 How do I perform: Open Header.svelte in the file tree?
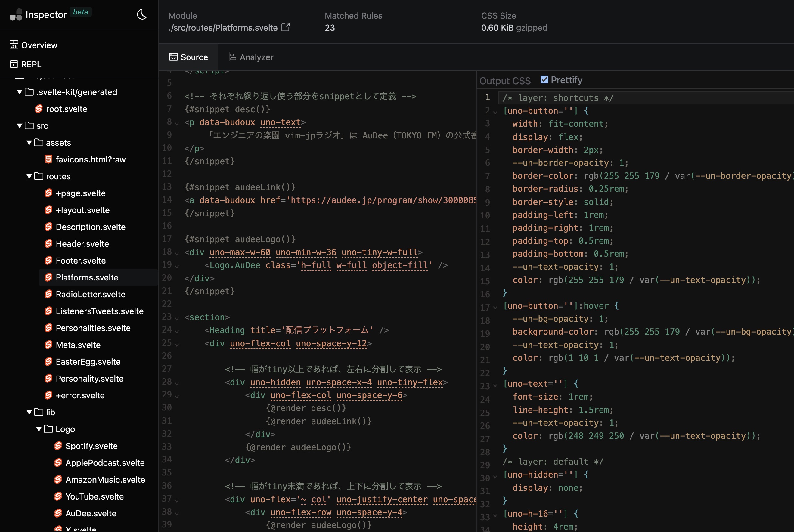[82, 244]
